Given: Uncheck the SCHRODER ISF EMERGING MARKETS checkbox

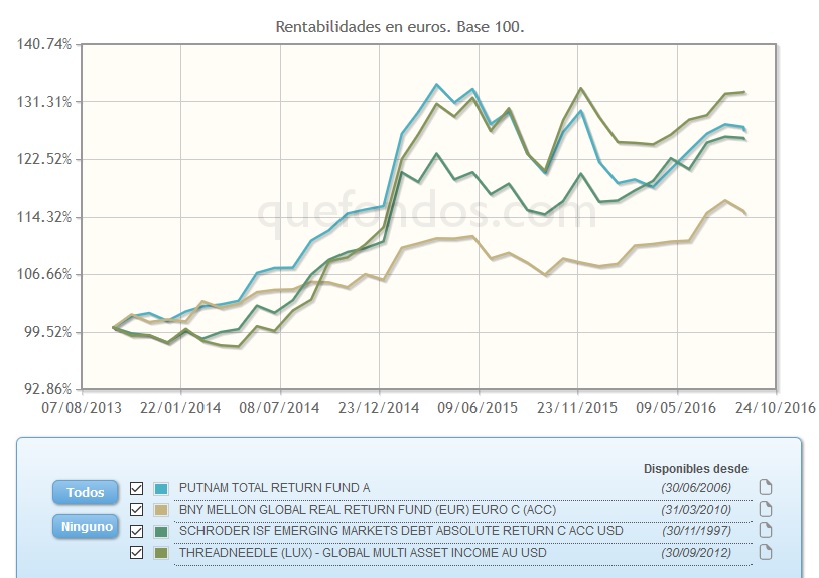Looking at the screenshot, I should [136, 532].
